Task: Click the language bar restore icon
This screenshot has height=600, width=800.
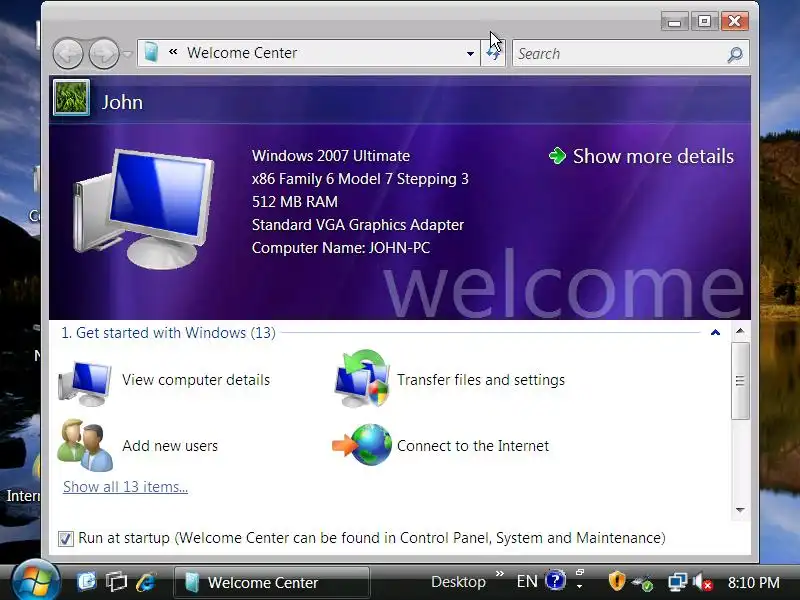Action: click(x=580, y=572)
